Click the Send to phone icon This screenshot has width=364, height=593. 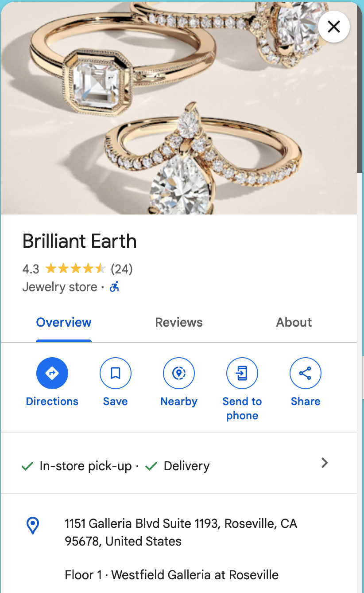point(242,374)
